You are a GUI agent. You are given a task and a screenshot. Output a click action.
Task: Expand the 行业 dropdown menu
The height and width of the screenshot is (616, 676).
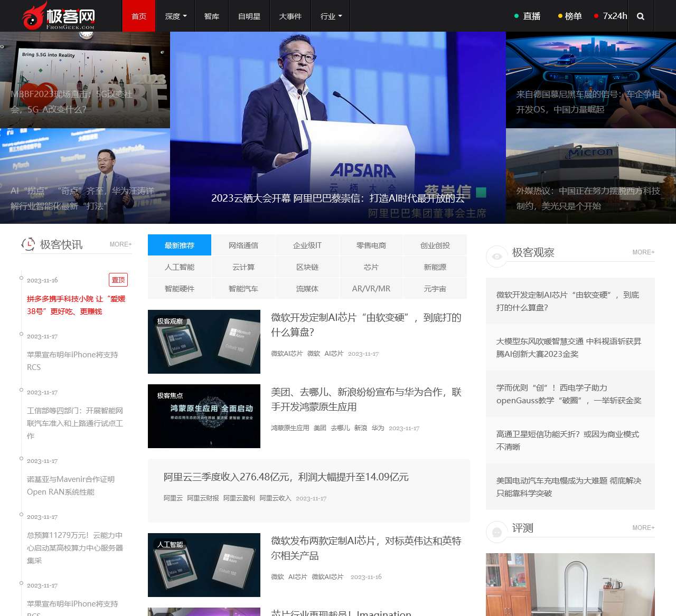point(331,16)
